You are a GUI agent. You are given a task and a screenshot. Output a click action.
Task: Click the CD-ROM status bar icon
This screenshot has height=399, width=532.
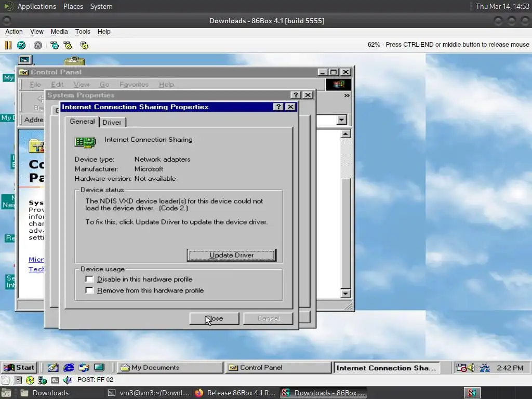point(30,380)
